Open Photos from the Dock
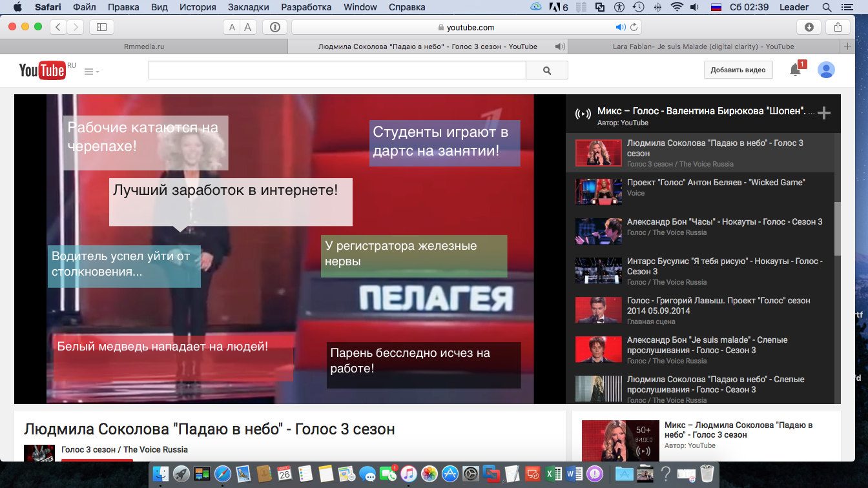The image size is (868, 488). pyautogui.click(x=429, y=474)
